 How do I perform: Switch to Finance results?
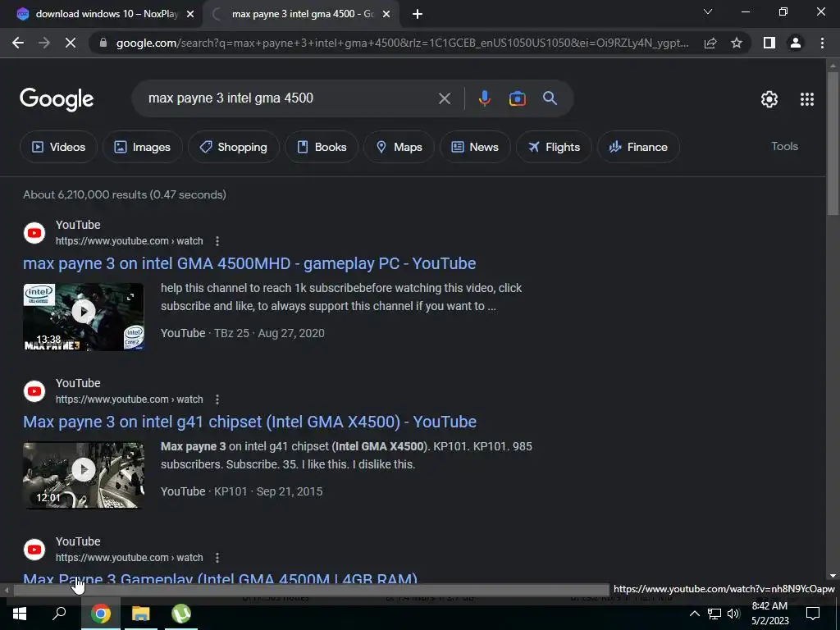pos(638,147)
